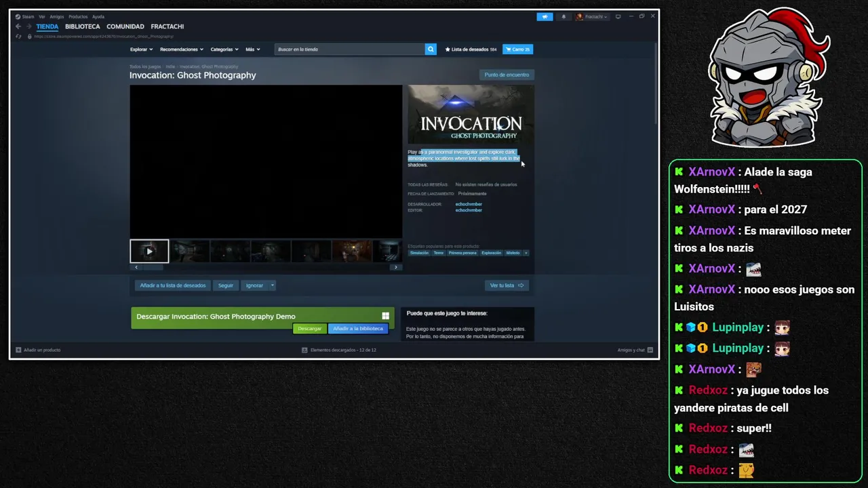Select the orange-lit room screenshot thumbnail
868x488 pixels.
click(351, 251)
